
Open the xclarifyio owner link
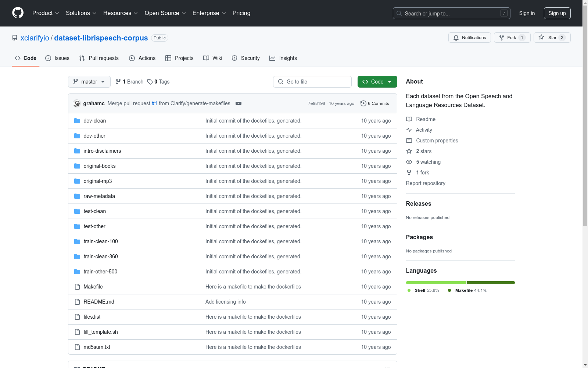[35, 38]
